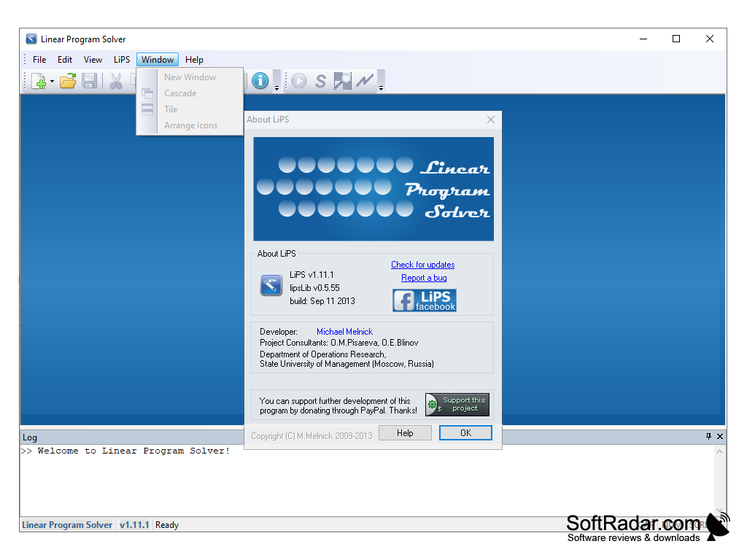Open the View menu

pos(93,60)
